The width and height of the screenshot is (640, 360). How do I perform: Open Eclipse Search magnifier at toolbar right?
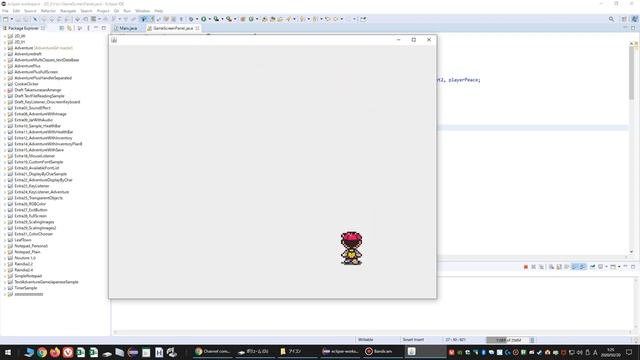point(611,19)
